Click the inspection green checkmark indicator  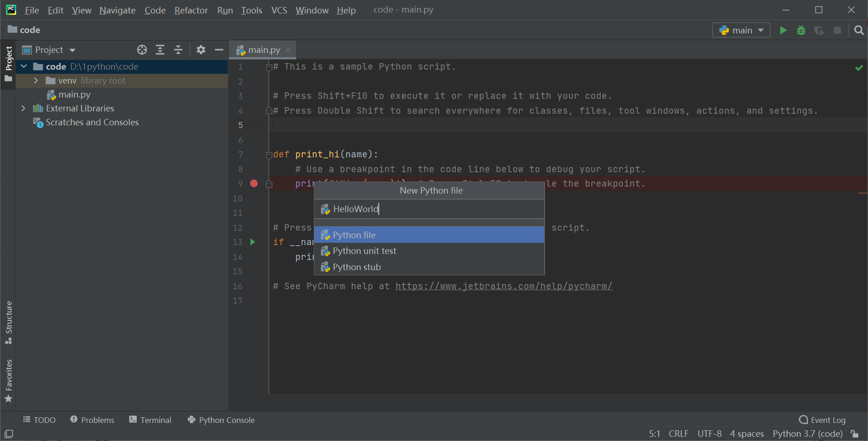point(859,68)
